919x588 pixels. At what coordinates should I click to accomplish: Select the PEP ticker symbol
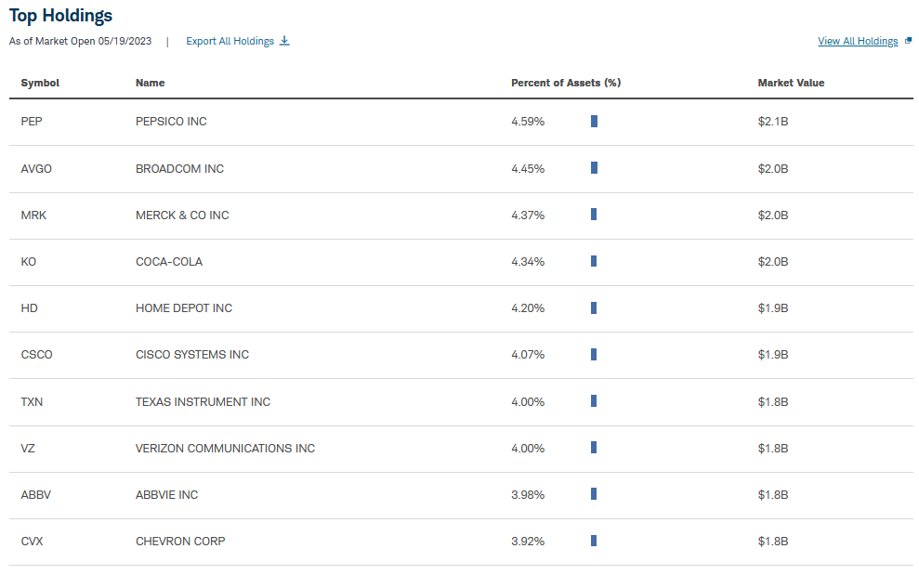[x=33, y=121]
